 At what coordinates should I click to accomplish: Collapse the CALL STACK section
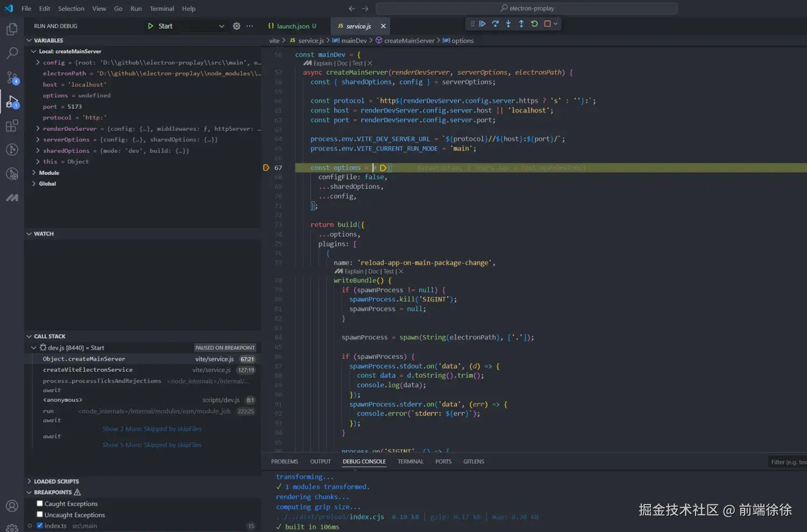(x=29, y=336)
